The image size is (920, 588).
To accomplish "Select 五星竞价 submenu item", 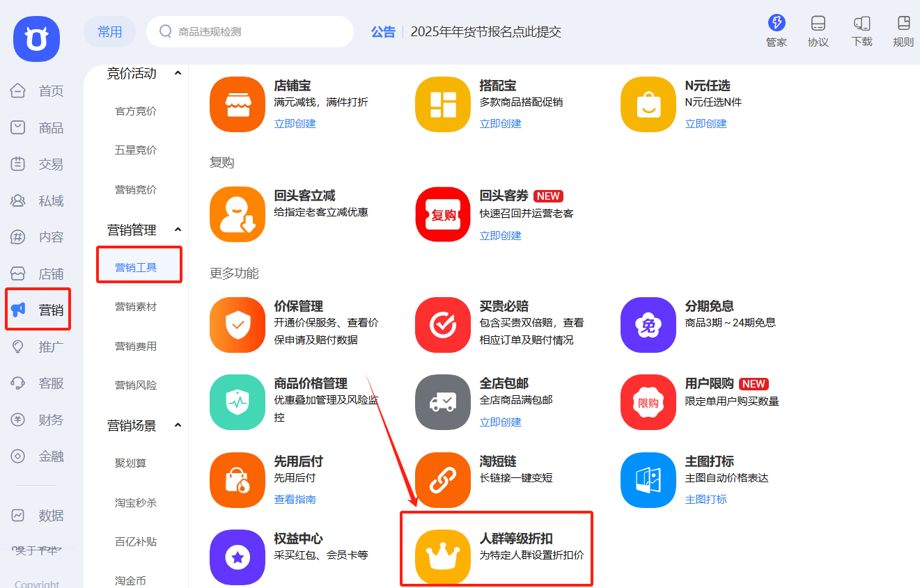I will coord(136,150).
